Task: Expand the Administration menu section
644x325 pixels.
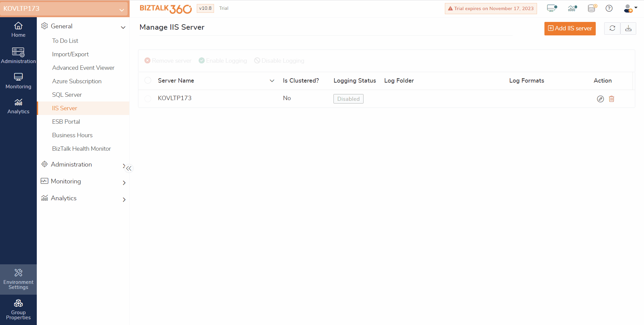Action: 124,166
